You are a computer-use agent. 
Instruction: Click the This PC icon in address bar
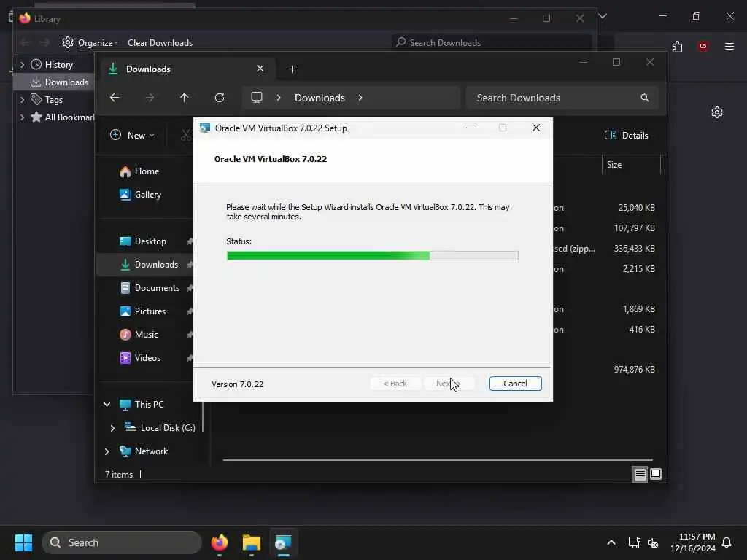[x=257, y=98]
